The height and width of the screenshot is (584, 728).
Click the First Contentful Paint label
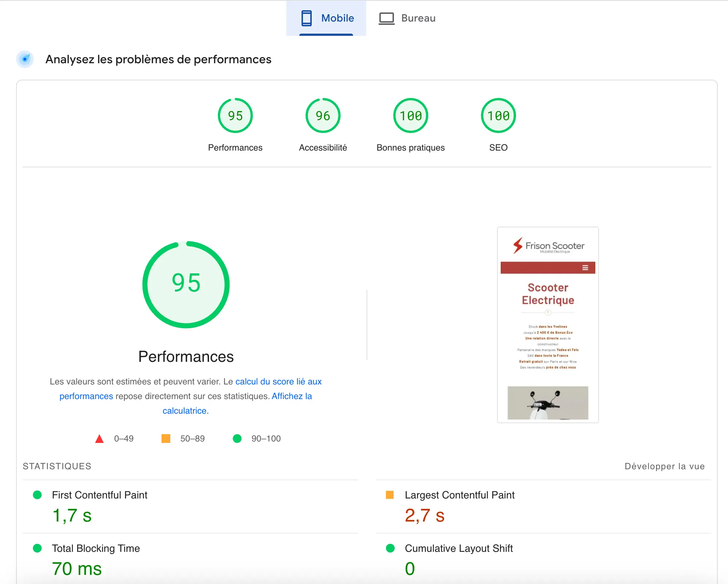(99, 495)
